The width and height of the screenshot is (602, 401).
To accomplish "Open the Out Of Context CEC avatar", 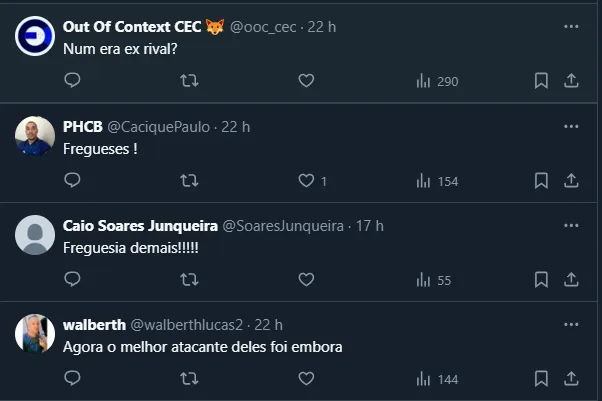I will pyautogui.click(x=35, y=36).
